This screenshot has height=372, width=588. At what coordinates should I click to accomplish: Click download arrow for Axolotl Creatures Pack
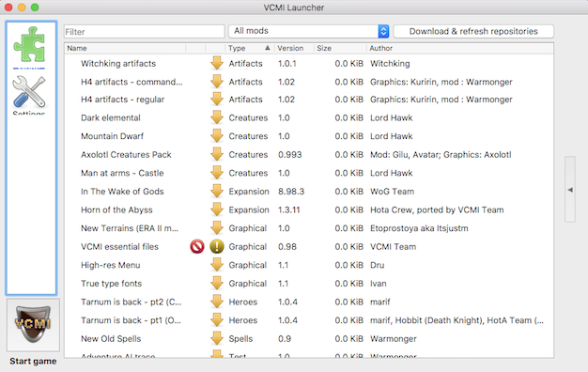pyautogui.click(x=217, y=154)
